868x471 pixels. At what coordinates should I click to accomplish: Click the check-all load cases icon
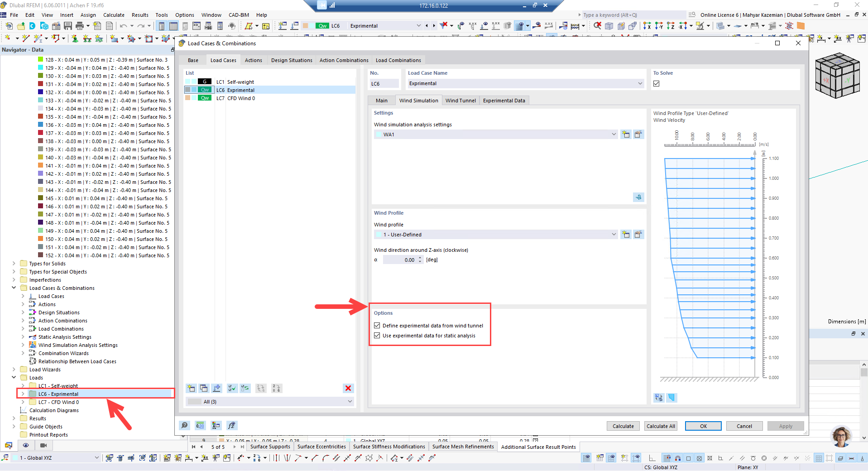click(x=232, y=388)
